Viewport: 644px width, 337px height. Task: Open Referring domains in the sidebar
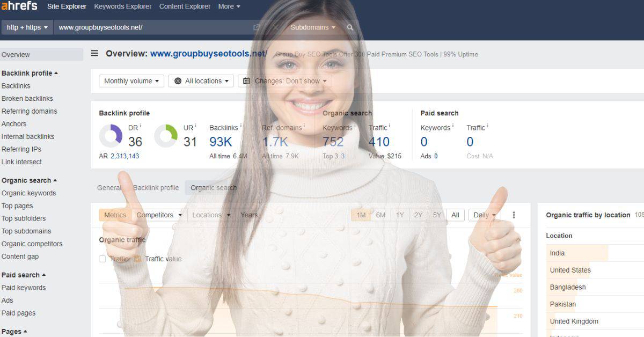tap(30, 111)
